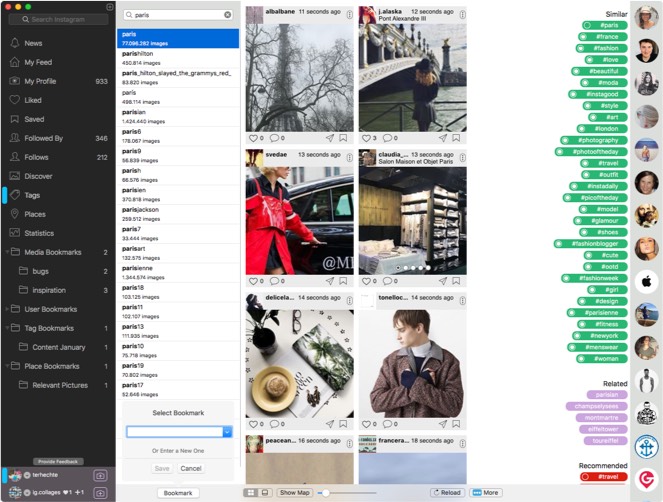Toggle the #fashionblogger similar tag
The image size is (663, 502).
[591, 244]
